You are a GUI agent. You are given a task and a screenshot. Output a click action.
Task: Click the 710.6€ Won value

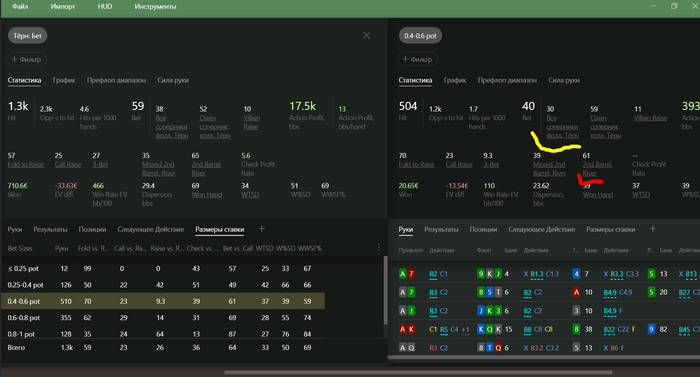(17, 186)
